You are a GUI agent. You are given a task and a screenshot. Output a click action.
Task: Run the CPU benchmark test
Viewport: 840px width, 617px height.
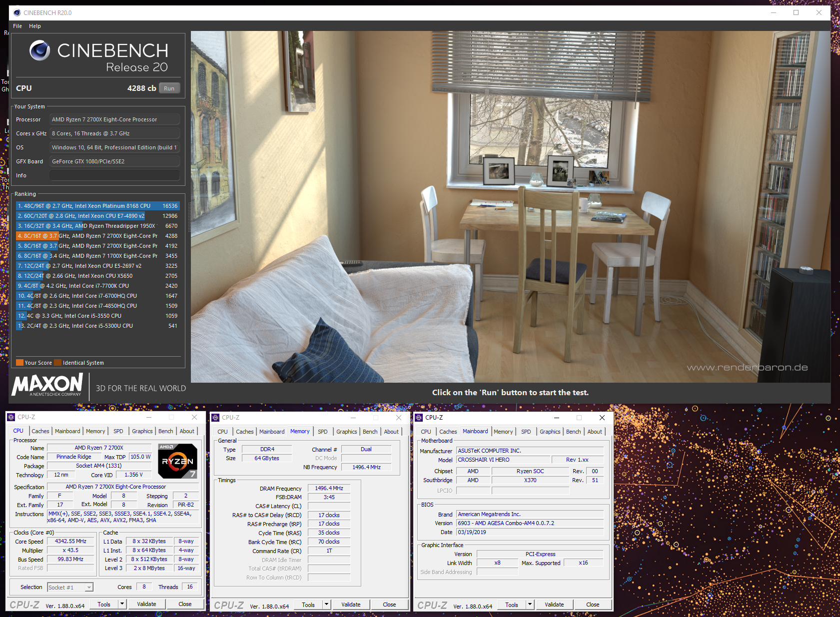coord(169,88)
